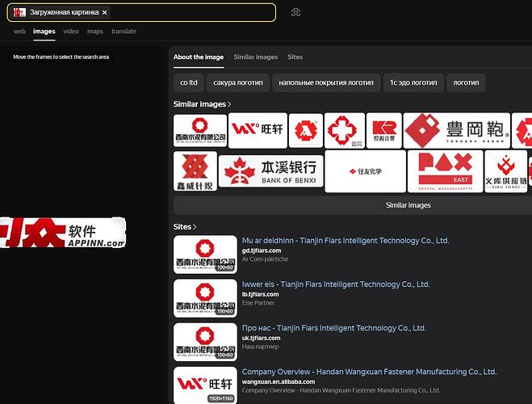The width and height of the screenshot is (532, 404).
Task: Click the 'co ltd' tag chip
Action: [189, 82]
